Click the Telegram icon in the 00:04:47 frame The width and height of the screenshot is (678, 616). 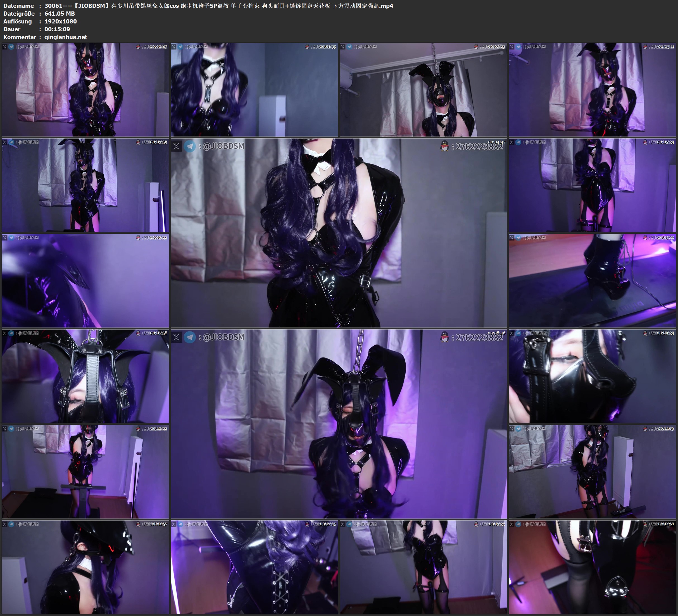tap(190, 146)
